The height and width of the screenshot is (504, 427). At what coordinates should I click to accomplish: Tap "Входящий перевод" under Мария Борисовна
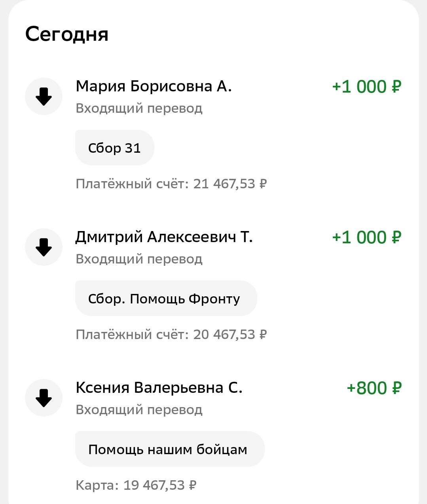tap(139, 108)
